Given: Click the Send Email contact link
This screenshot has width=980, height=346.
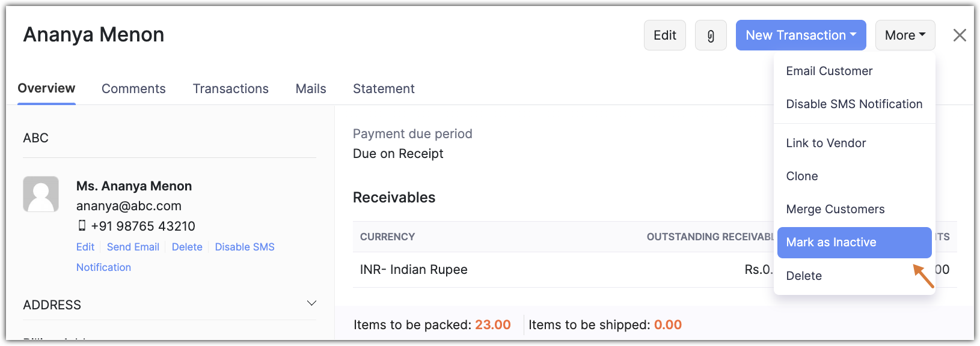Looking at the screenshot, I should 133,247.
